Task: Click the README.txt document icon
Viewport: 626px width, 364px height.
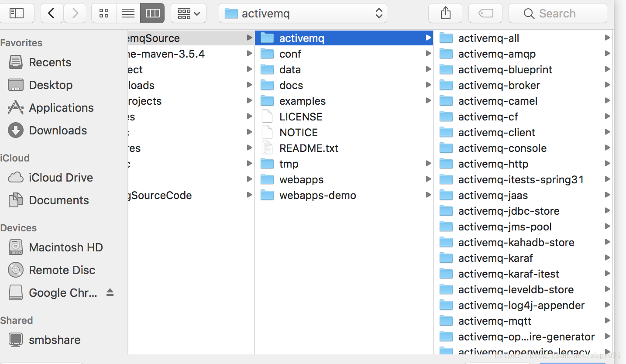Action: click(267, 148)
